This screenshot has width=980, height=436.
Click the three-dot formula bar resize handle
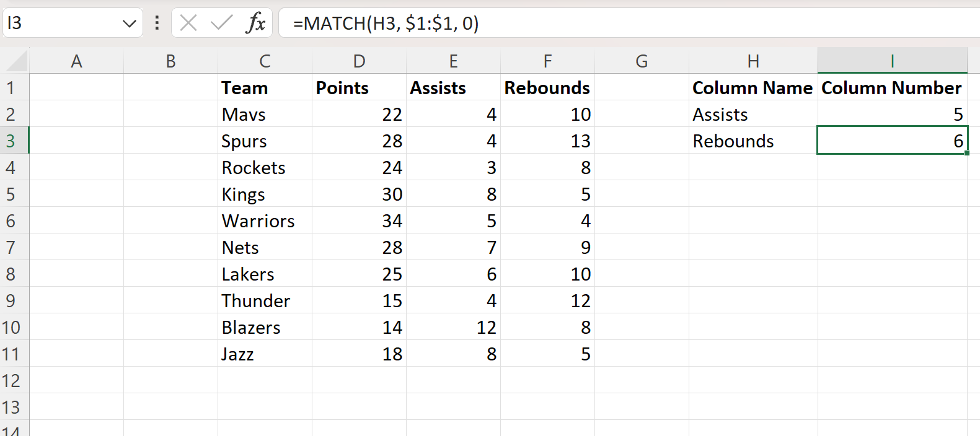[x=157, y=24]
